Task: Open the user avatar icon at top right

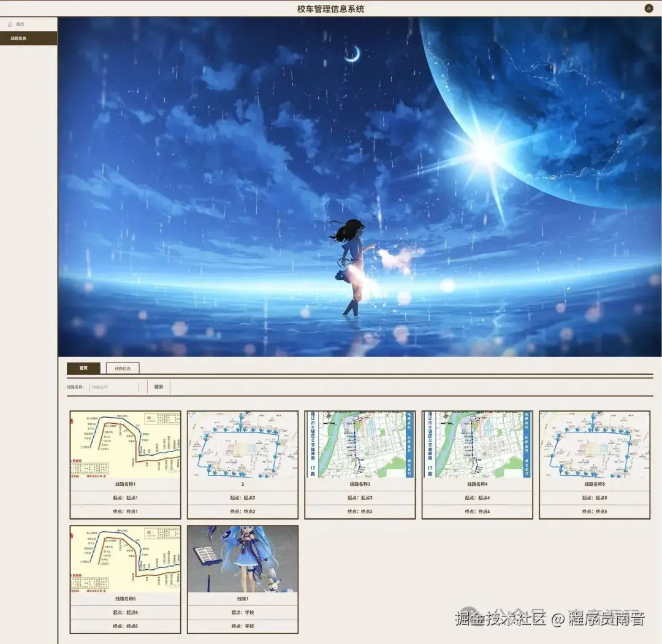Action: 649,8
